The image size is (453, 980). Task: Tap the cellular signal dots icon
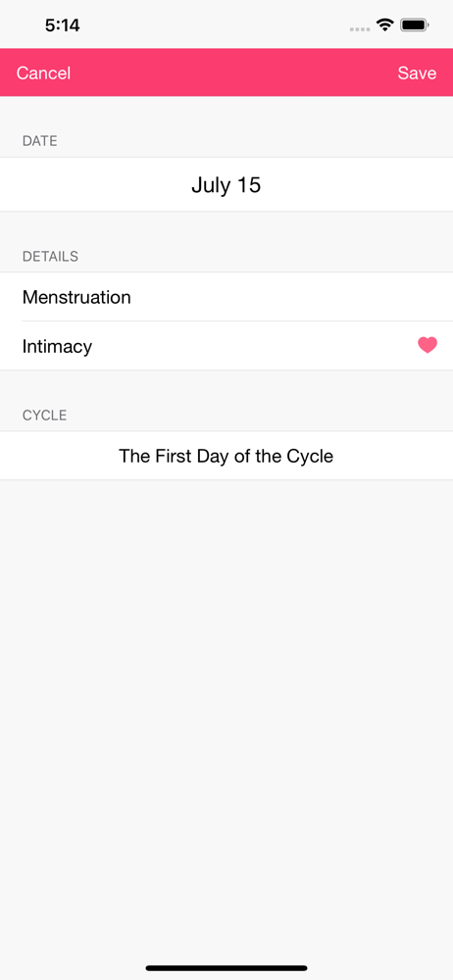pyautogui.click(x=359, y=28)
